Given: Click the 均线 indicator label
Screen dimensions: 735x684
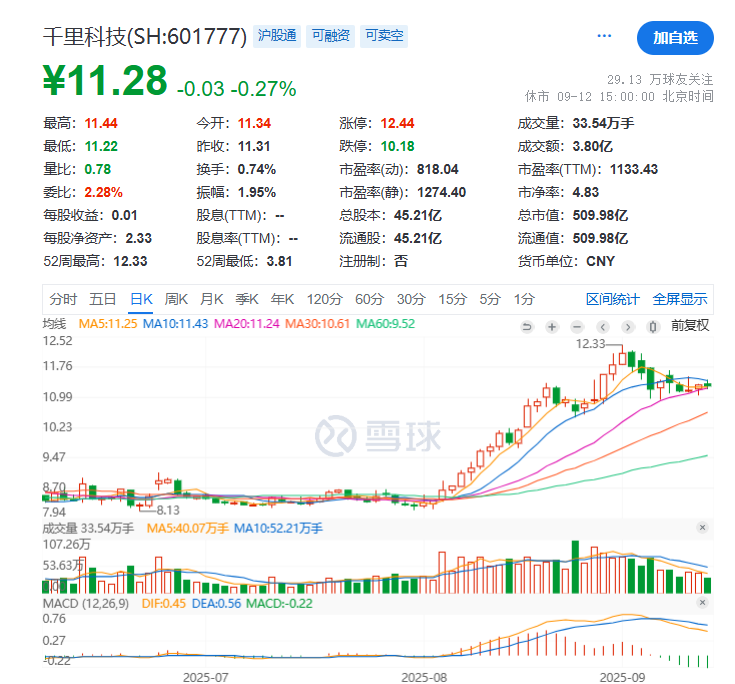Looking at the screenshot, I should (x=54, y=323).
